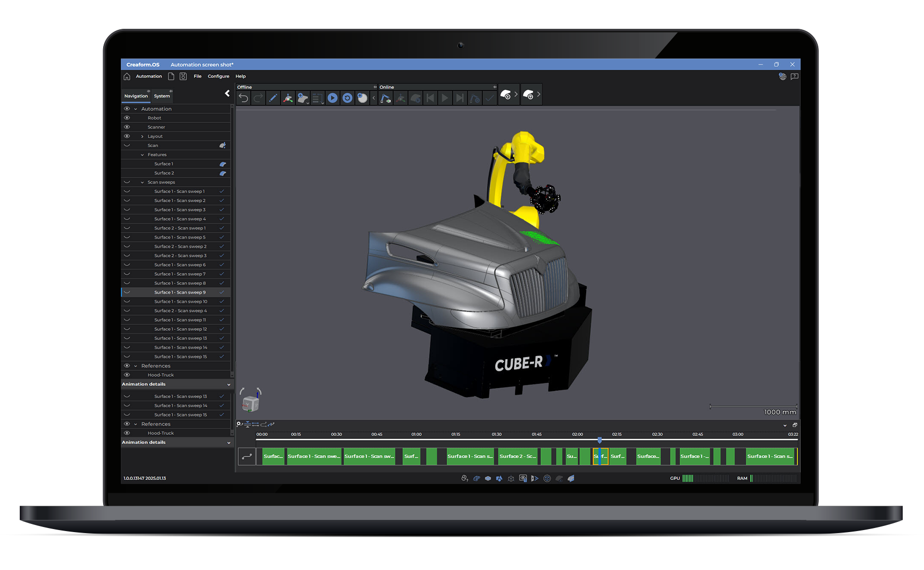
Task: Toggle visibility of Surface 1 - Scan sweep 1
Action: pyautogui.click(x=127, y=191)
